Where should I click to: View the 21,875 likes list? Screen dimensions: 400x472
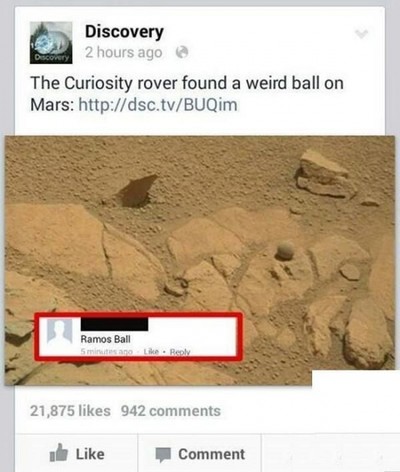pyautogui.click(x=70, y=411)
